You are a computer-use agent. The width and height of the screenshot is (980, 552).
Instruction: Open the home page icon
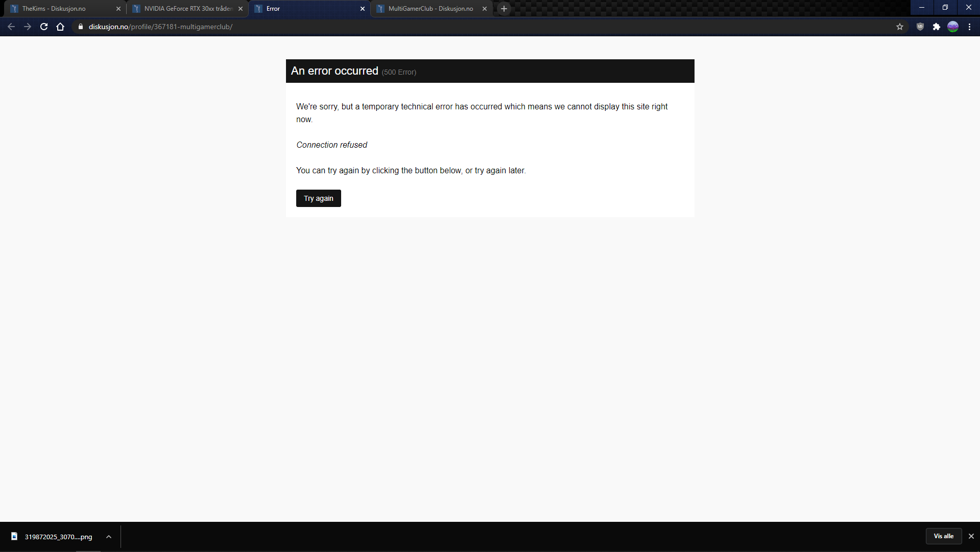coord(60,27)
